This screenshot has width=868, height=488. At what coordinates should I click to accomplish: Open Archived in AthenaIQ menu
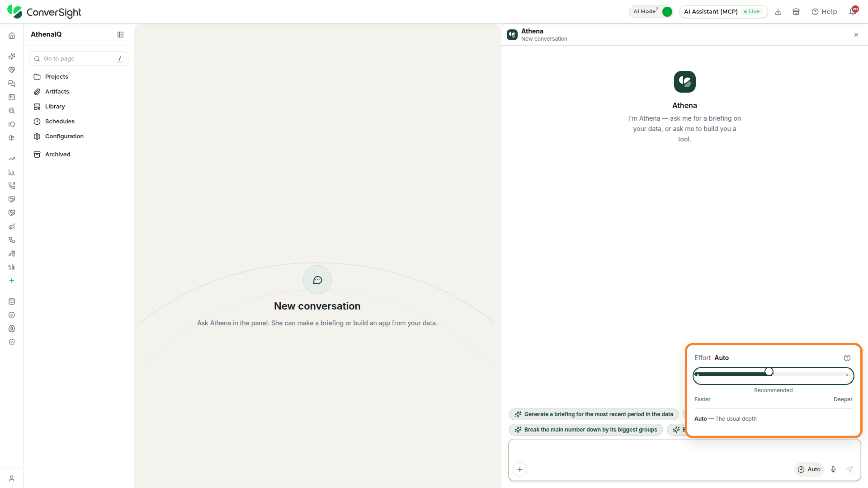79,155
